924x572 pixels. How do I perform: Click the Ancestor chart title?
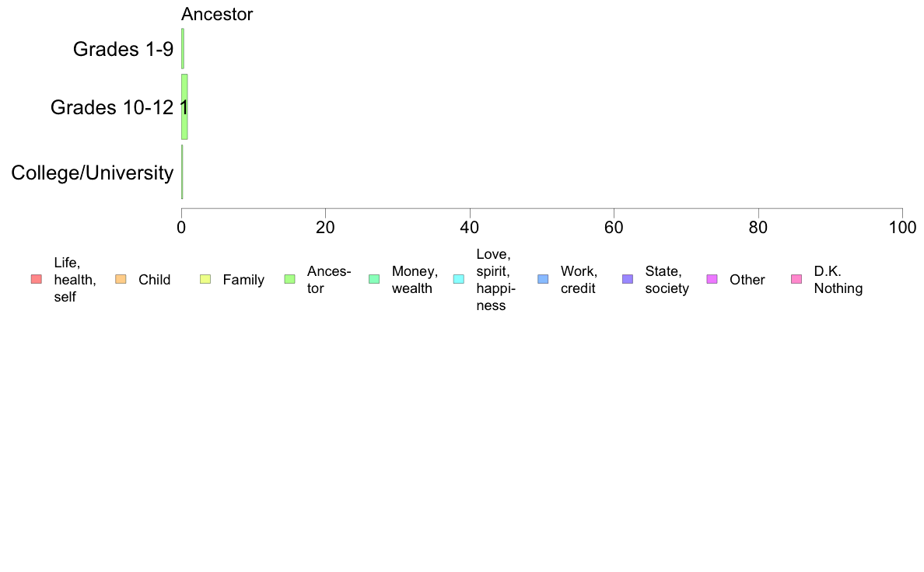(x=217, y=14)
